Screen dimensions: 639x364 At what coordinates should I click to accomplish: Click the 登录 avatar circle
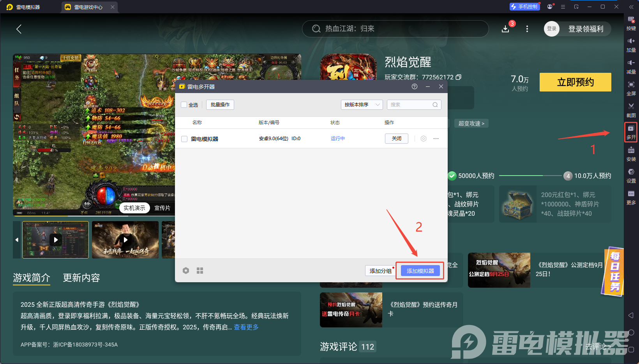click(552, 29)
